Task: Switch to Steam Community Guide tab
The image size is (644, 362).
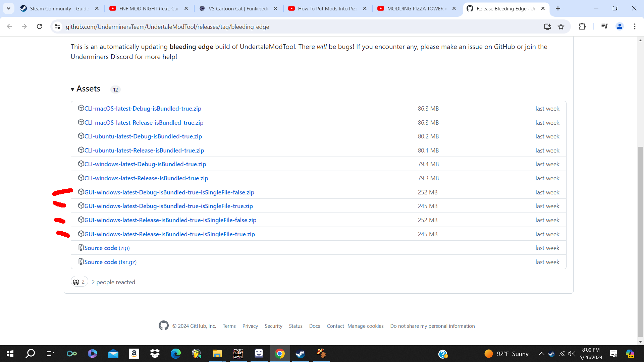Action: click(59, 8)
